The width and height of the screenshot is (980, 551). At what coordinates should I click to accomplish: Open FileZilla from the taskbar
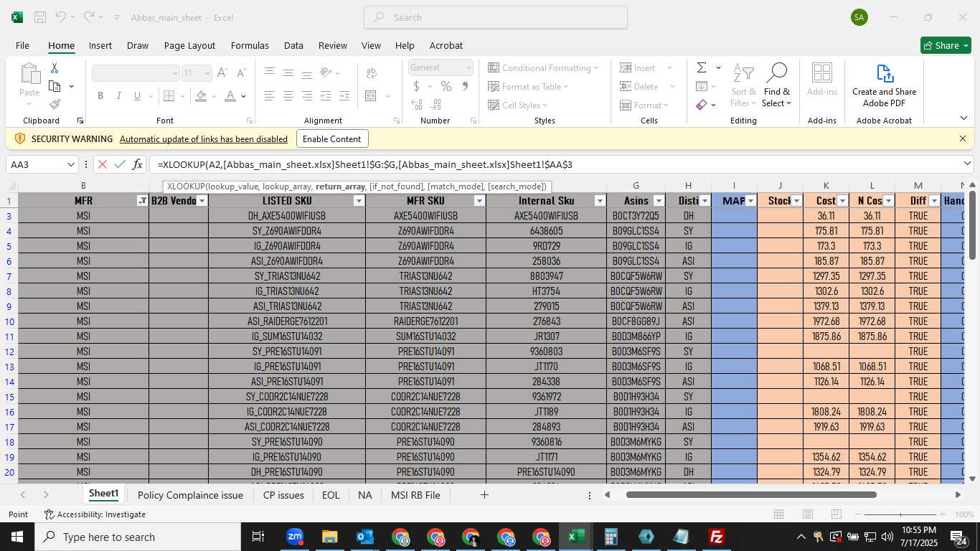point(716,537)
